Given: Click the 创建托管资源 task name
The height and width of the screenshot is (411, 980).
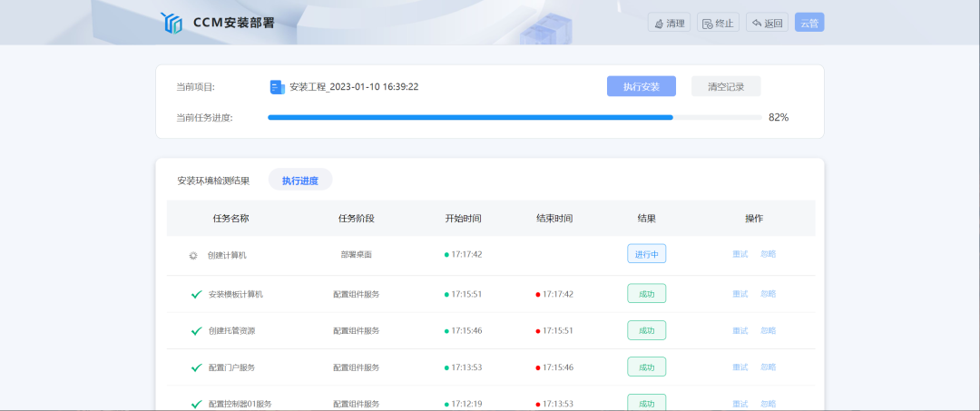Looking at the screenshot, I should [x=231, y=331].
